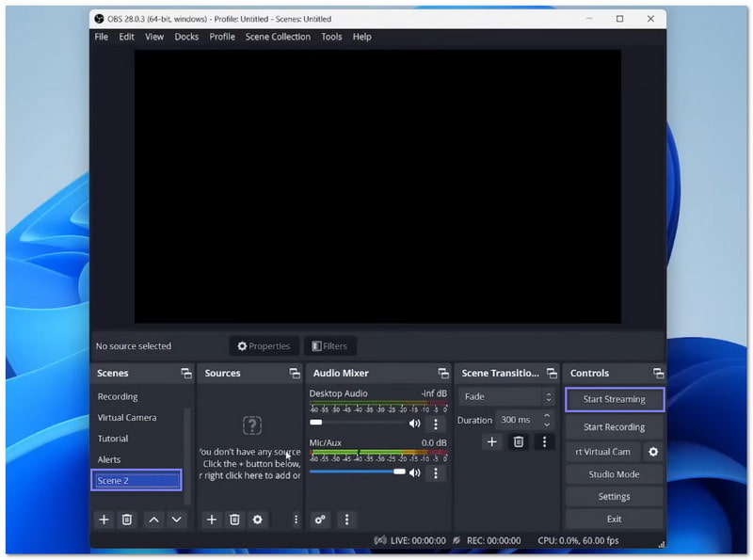Image resolution: width=753 pixels, height=560 pixels.
Task: Open the Docks menu
Action: [x=186, y=37]
